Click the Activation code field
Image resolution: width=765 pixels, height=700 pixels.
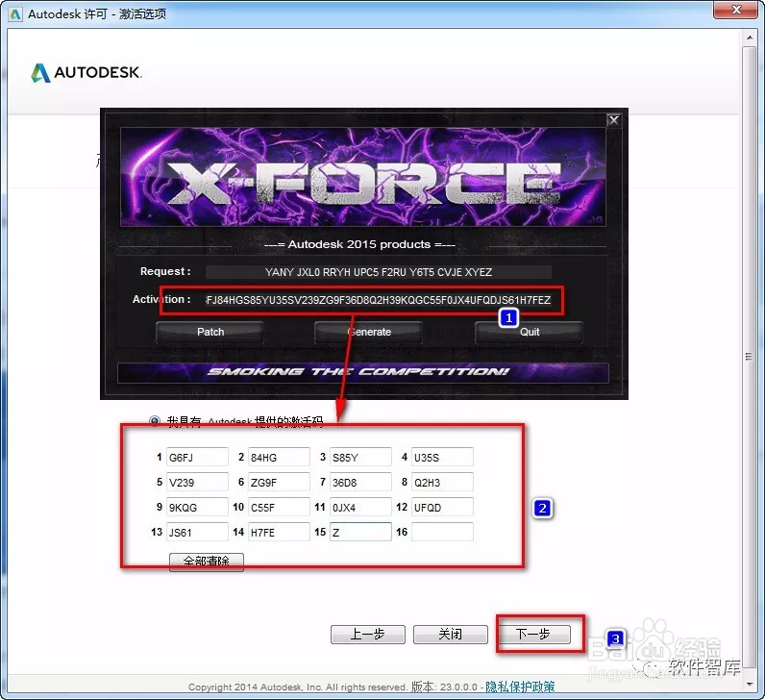378,300
